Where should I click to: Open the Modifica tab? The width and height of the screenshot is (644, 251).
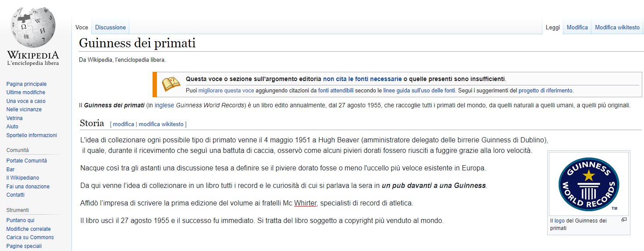(577, 27)
